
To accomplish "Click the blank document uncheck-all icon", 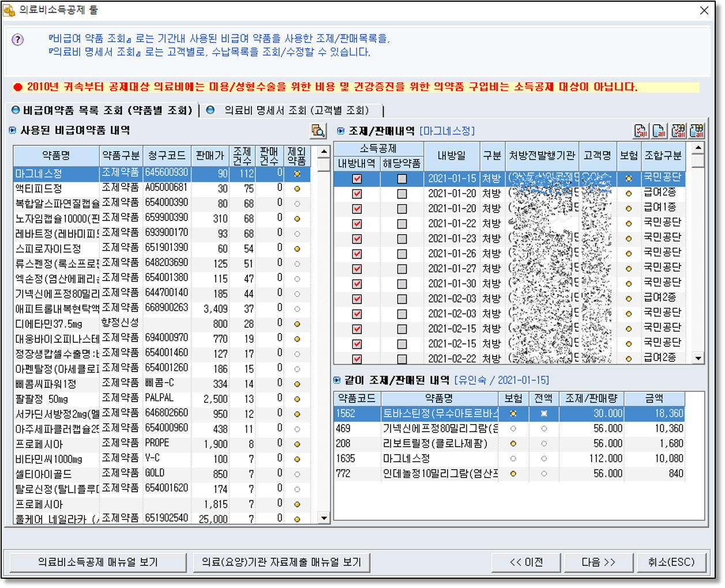I will point(659,131).
